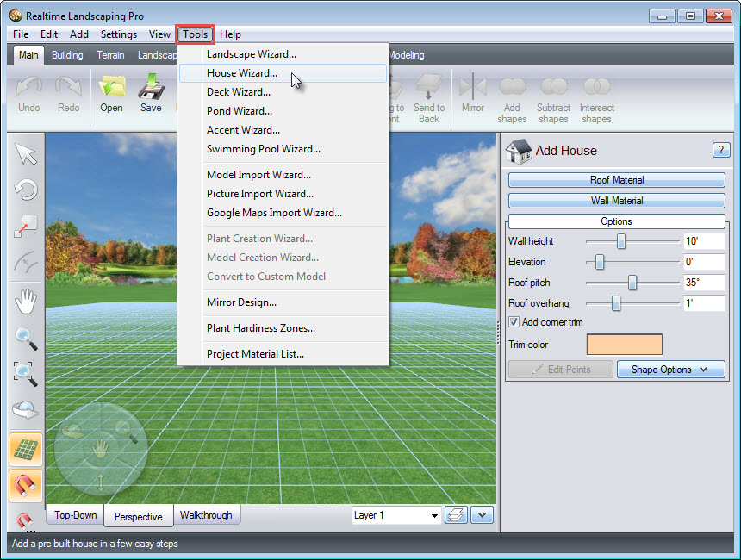Viewport: 741px width, 560px height.
Task: Save the project with Save icon
Action: pyautogui.click(x=152, y=86)
